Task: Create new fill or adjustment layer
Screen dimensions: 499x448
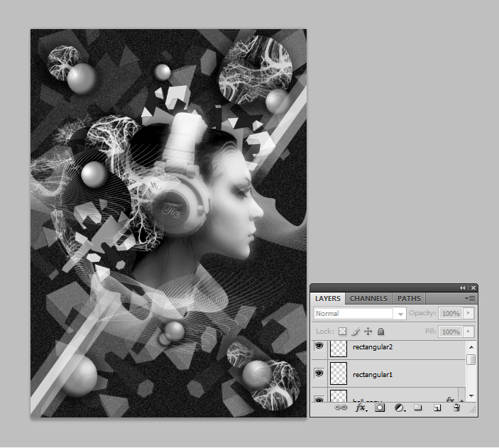Action: (399, 408)
